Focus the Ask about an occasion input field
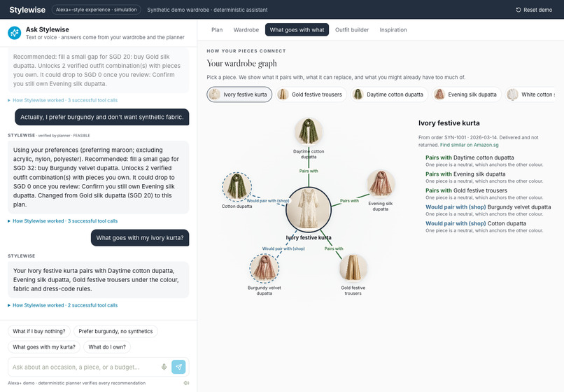 pos(85,367)
